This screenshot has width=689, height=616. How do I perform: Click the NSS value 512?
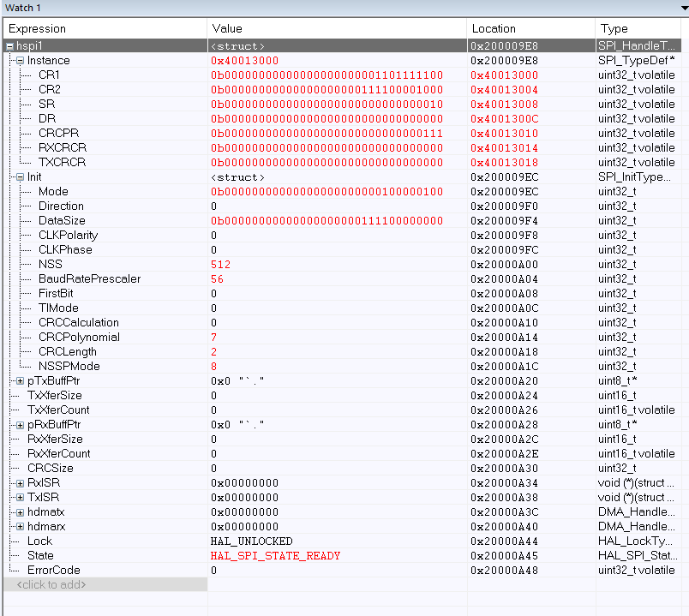(220, 265)
